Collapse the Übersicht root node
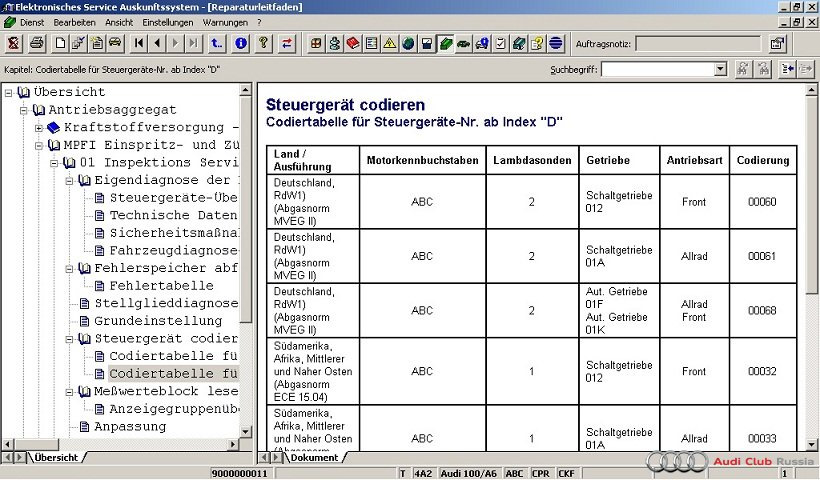This screenshot has width=820, height=480. tap(8, 93)
